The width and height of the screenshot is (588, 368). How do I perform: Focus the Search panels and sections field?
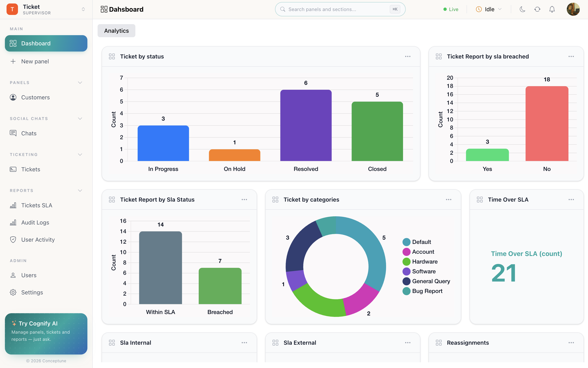[340, 9]
